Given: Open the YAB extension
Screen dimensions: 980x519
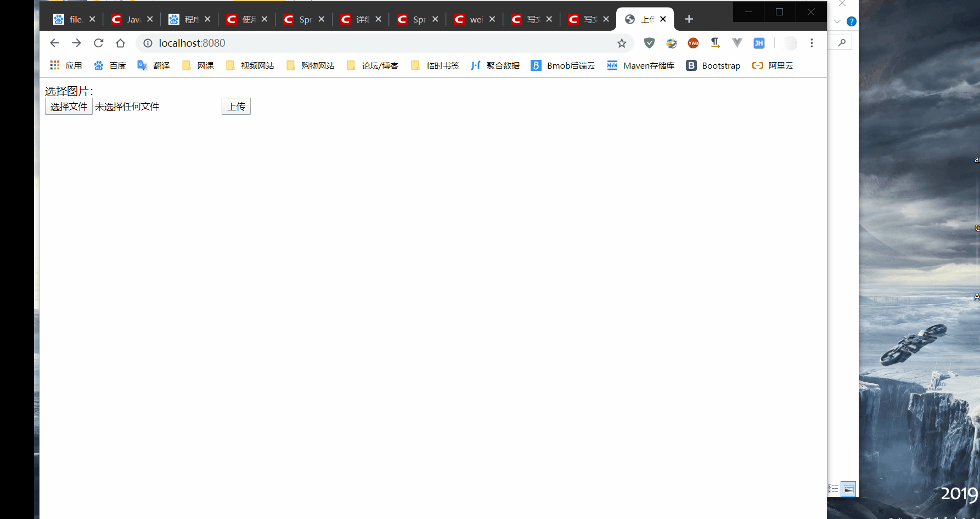Looking at the screenshot, I should point(693,43).
